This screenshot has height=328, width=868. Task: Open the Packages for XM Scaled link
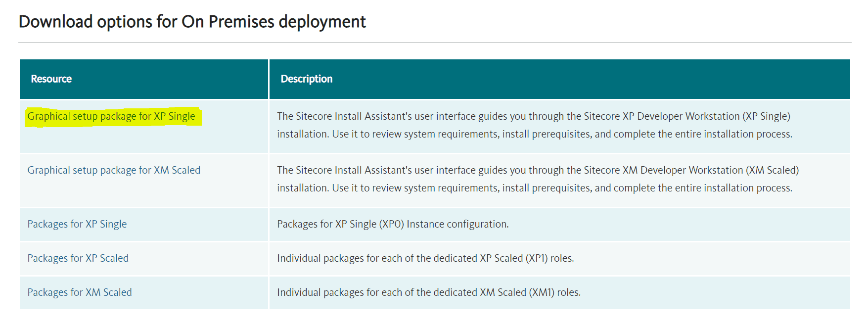pyautogui.click(x=80, y=292)
